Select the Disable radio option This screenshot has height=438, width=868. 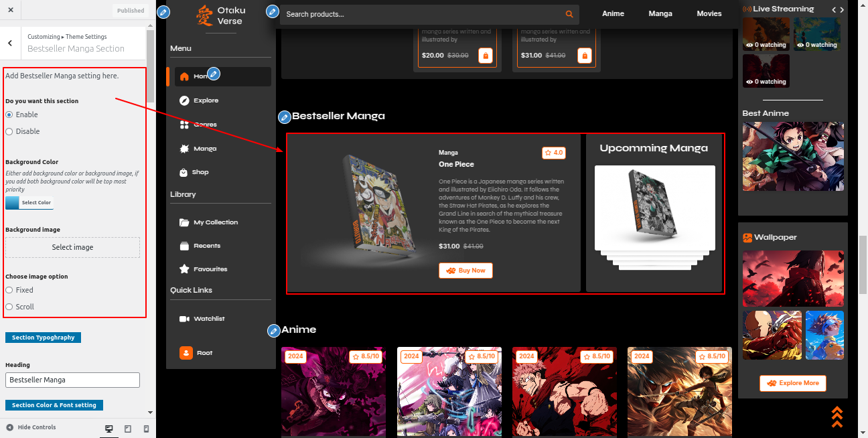click(x=9, y=131)
